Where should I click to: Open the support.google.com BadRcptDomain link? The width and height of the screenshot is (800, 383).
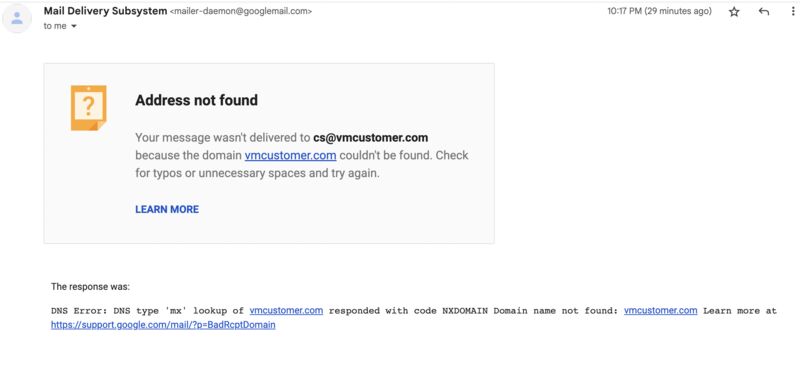click(x=163, y=325)
